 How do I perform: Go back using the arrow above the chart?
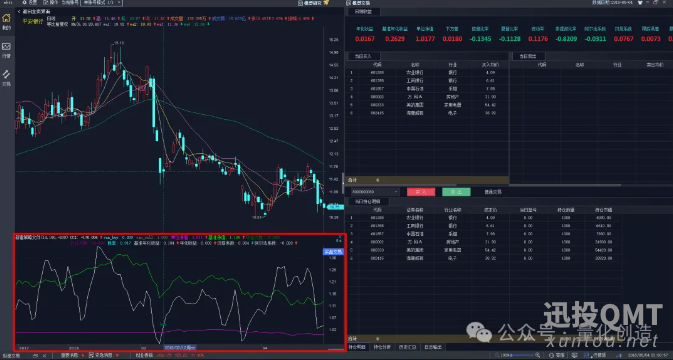point(19,12)
